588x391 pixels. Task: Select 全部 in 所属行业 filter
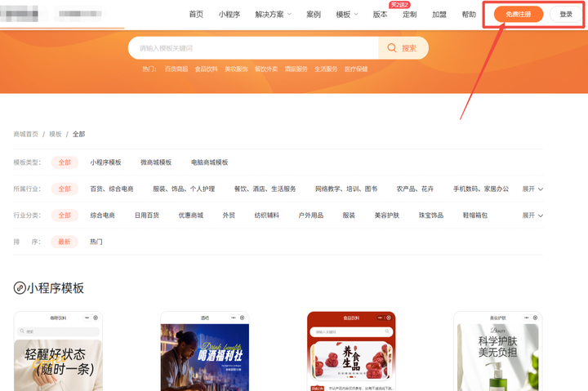pos(65,189)
